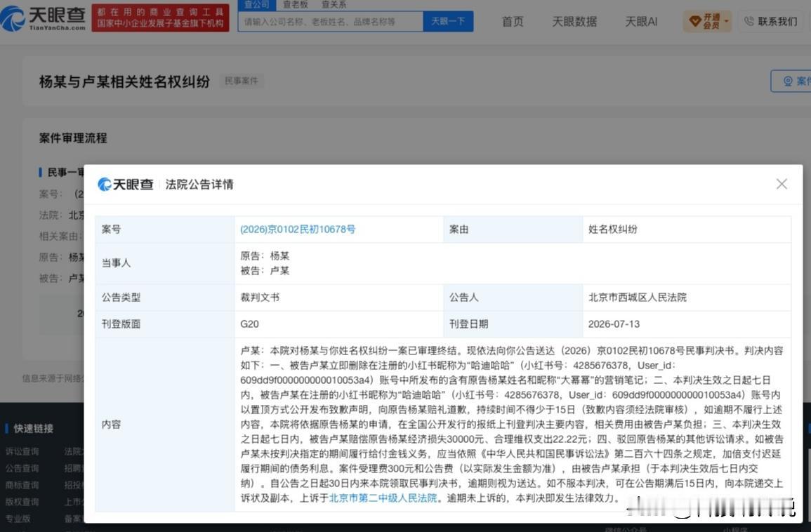Click the 裁判文书 announcement type value
811x532 pixels.
[260, 298]
